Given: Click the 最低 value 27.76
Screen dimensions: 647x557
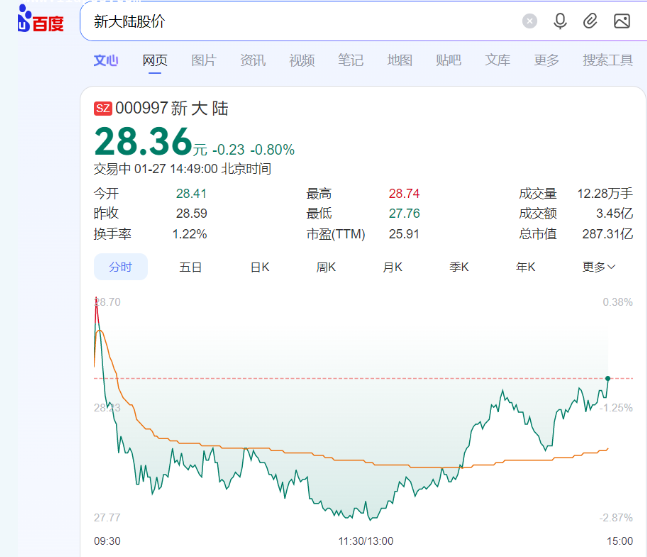Looking at the screenshot, I should [x=404, y=213].
